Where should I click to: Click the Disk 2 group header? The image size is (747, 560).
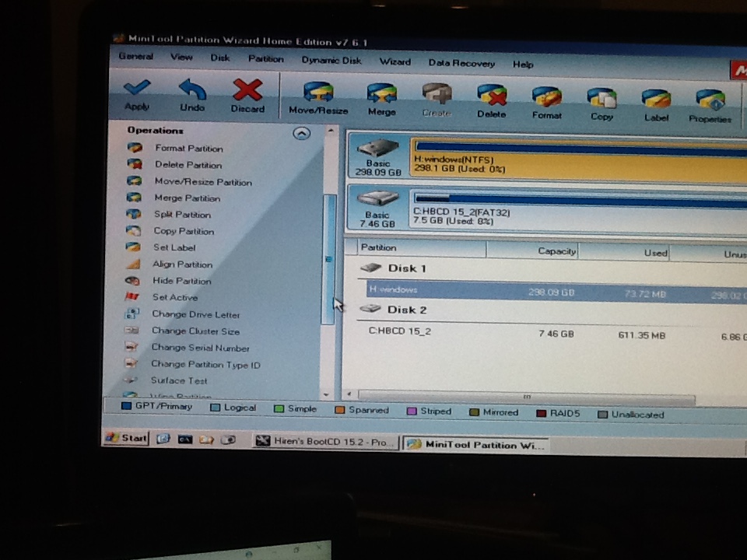406,310
